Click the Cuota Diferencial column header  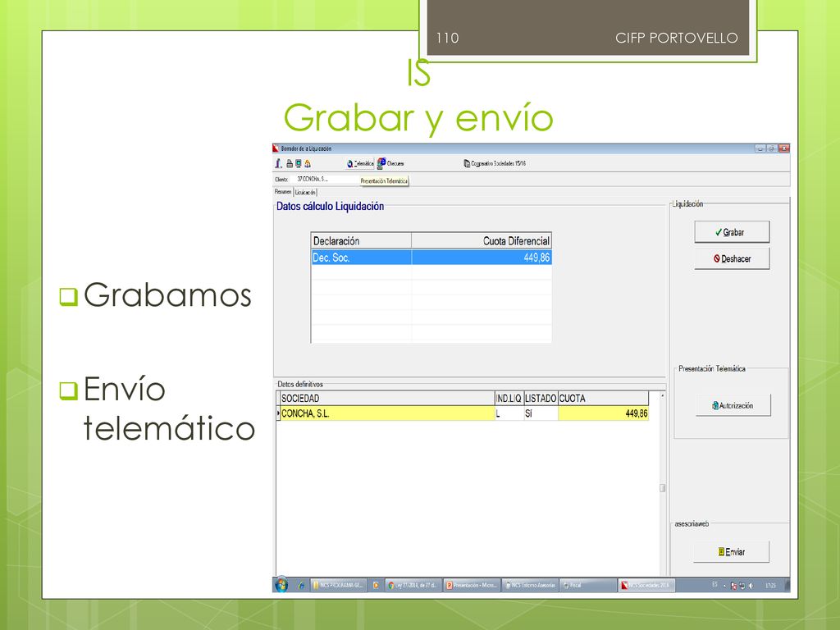pyautogui.click(x=482, y=241)
